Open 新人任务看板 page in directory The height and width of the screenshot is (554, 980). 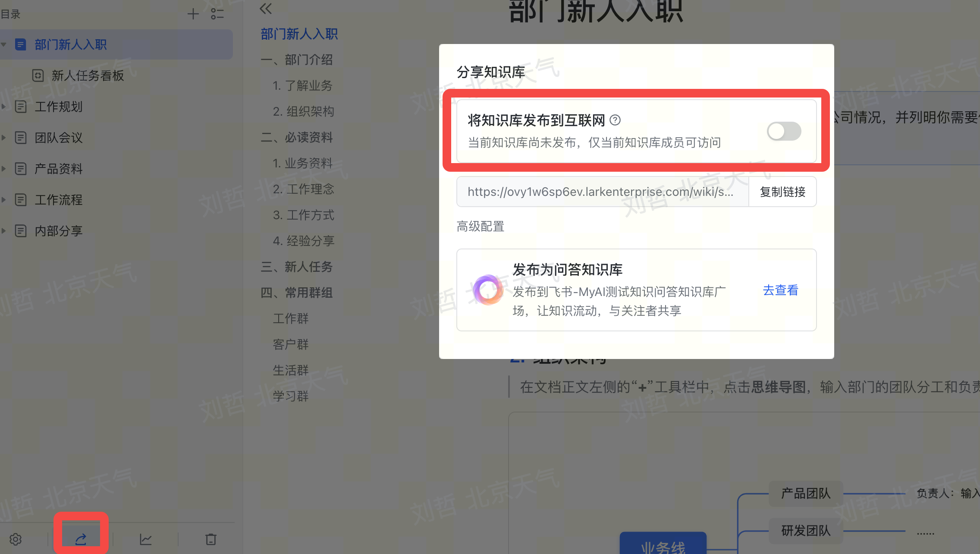pyautogui.click(x=88, y=76)
